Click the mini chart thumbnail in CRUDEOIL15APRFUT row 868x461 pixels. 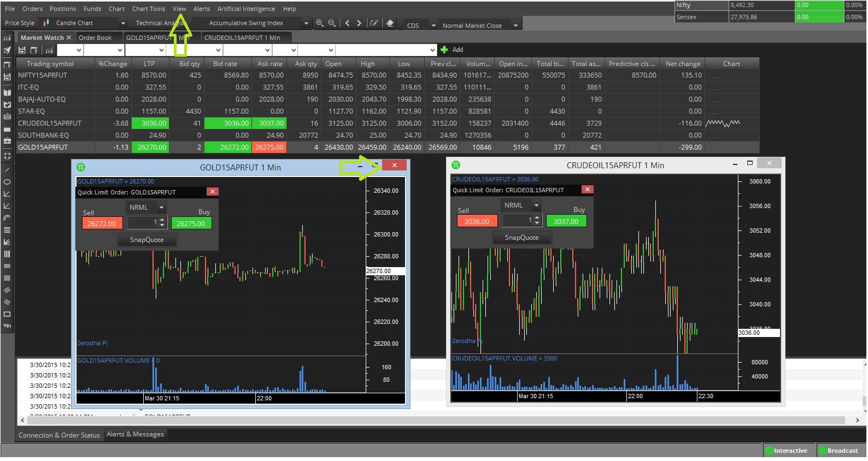pos(723,123)
